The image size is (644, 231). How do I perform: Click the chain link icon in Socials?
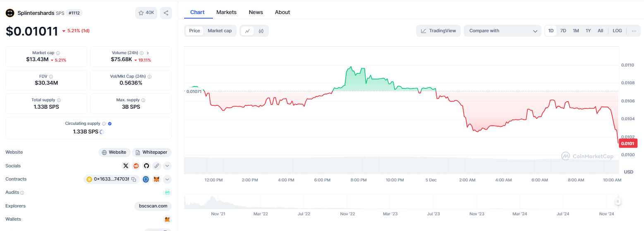click(x=156, y=166)
